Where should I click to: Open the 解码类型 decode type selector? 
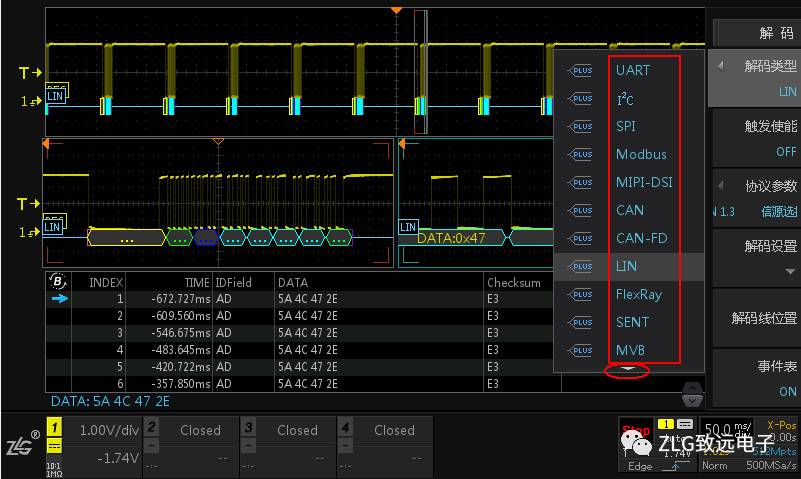pos(755,78)
